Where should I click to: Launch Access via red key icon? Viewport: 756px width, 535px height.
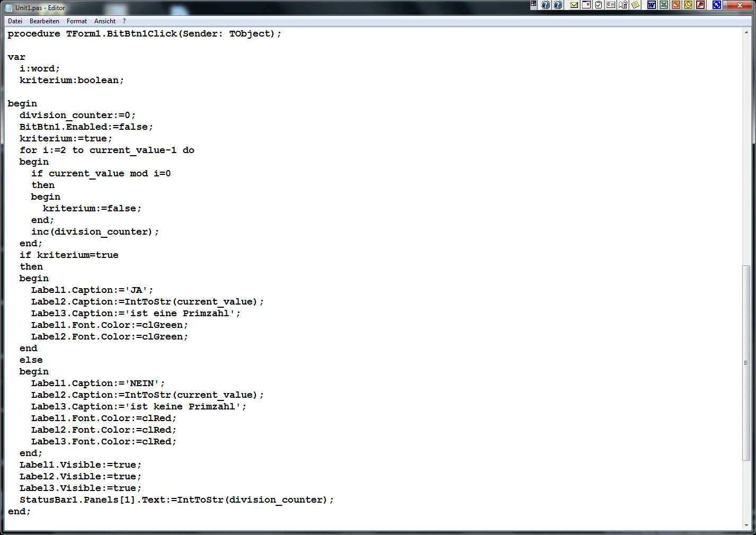[700, 5]
